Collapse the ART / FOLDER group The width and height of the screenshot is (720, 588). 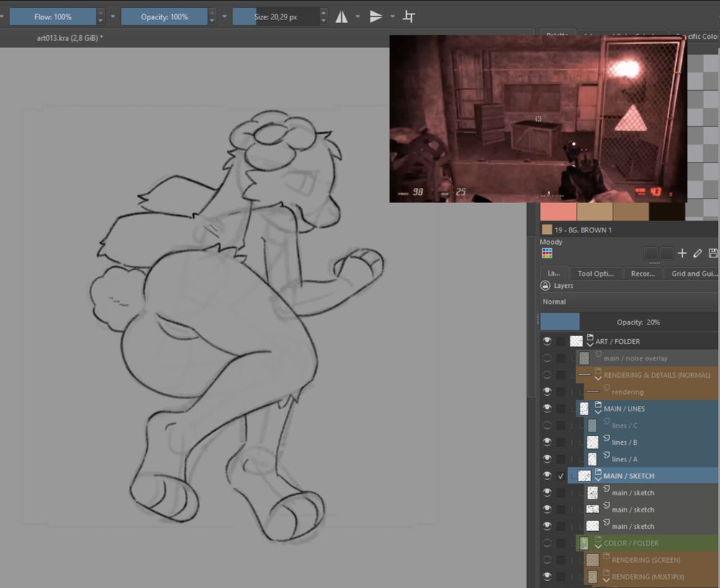click(x=590, y=344)
